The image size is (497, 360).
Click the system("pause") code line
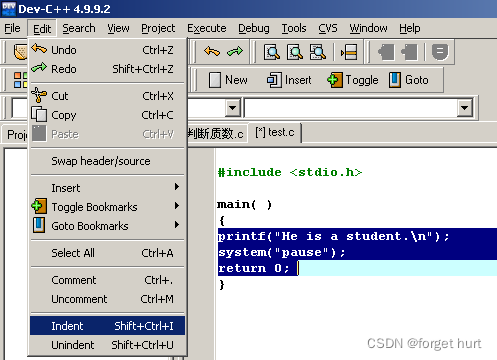282,252
